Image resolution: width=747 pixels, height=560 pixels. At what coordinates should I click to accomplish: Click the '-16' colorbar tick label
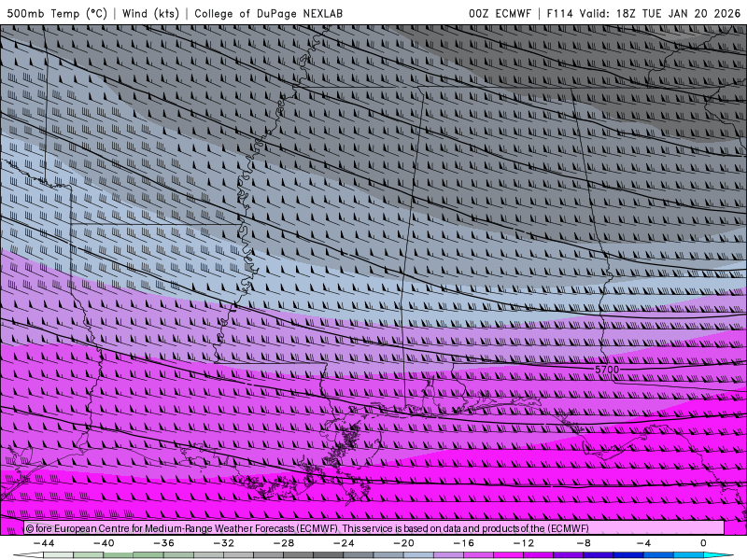tap(463, 543)
